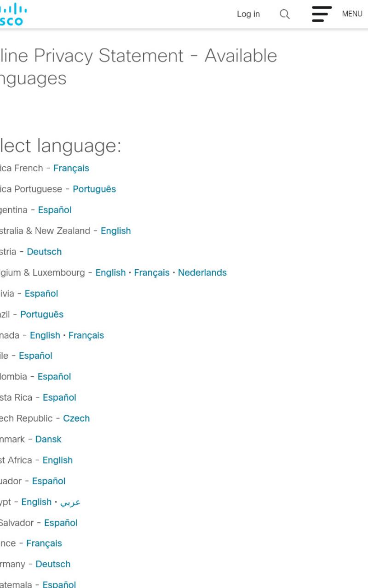
Task: Select English for East Africa
Action: 57,460
